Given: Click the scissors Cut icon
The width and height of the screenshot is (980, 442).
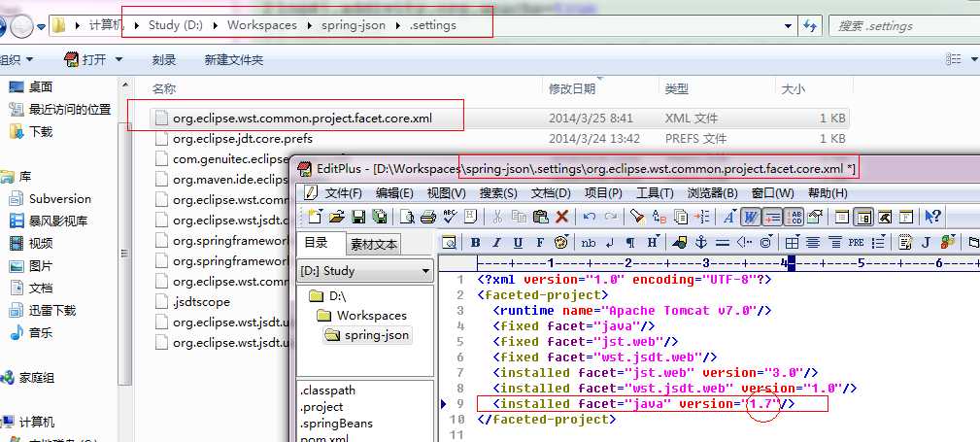Looking at the screenshot, I should 497,217.
